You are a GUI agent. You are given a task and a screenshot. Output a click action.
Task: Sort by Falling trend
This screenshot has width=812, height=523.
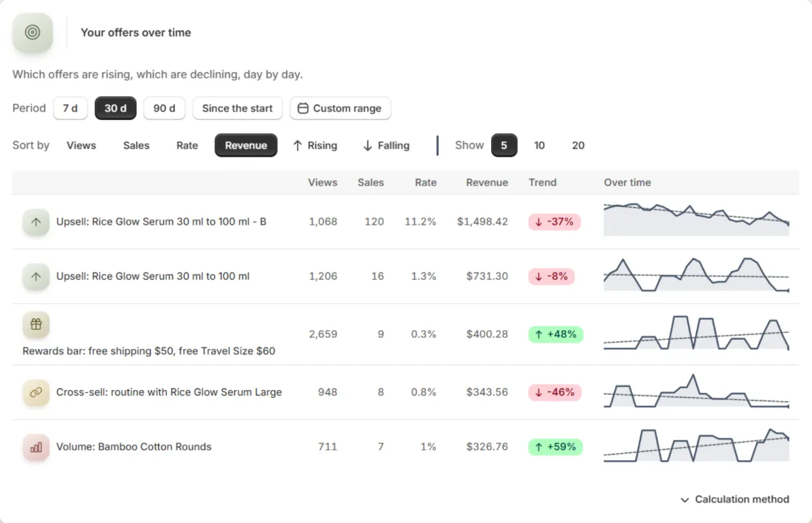[386, 146]
